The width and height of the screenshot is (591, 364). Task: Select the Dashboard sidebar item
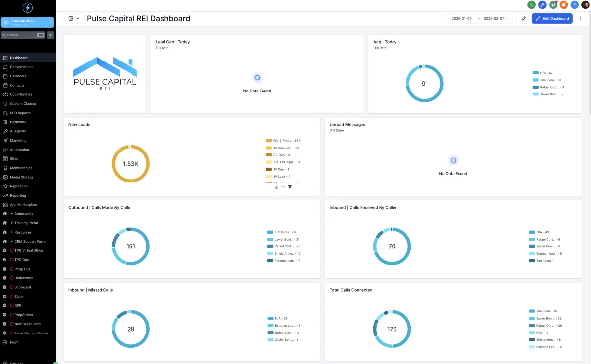point(28,58)
